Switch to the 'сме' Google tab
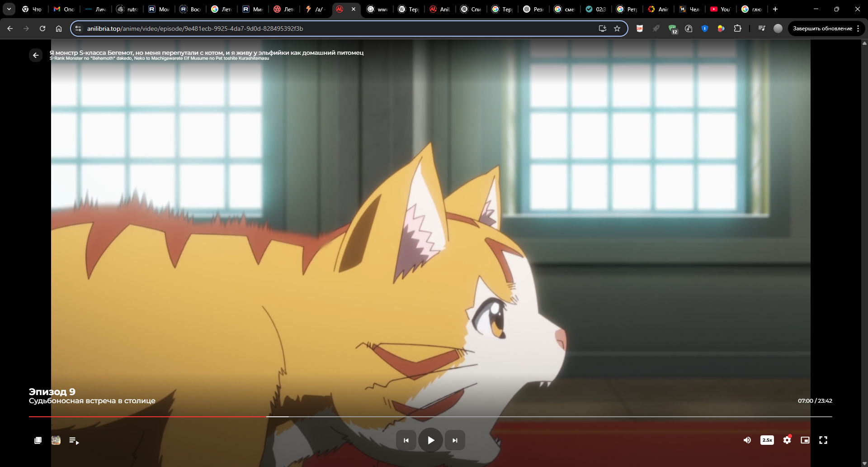The height and width of the screenshot is (467, 868). click(565, 9)
